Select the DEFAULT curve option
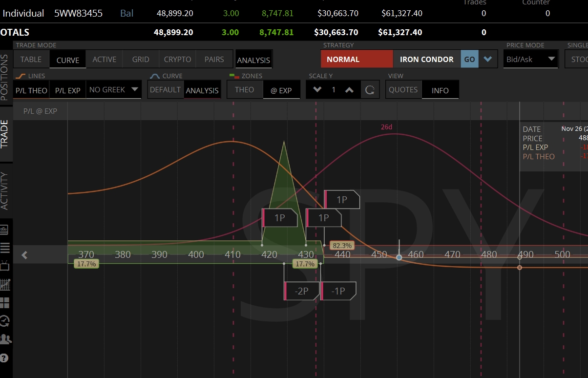 click(165, 90)
